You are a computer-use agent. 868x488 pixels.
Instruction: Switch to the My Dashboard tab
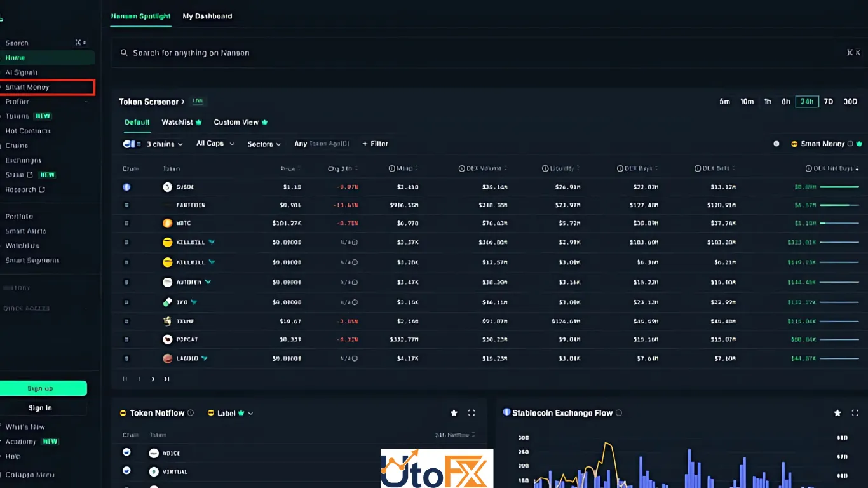[x=207, y=16]
